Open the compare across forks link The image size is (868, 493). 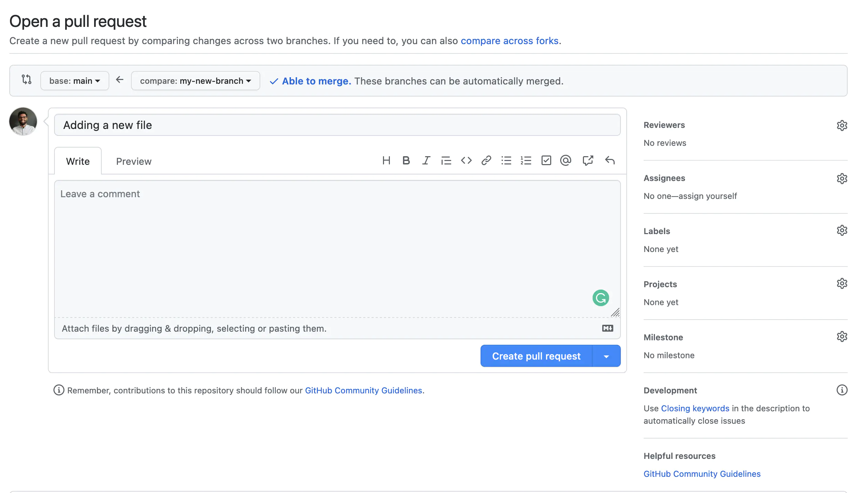tap(509, 41)
